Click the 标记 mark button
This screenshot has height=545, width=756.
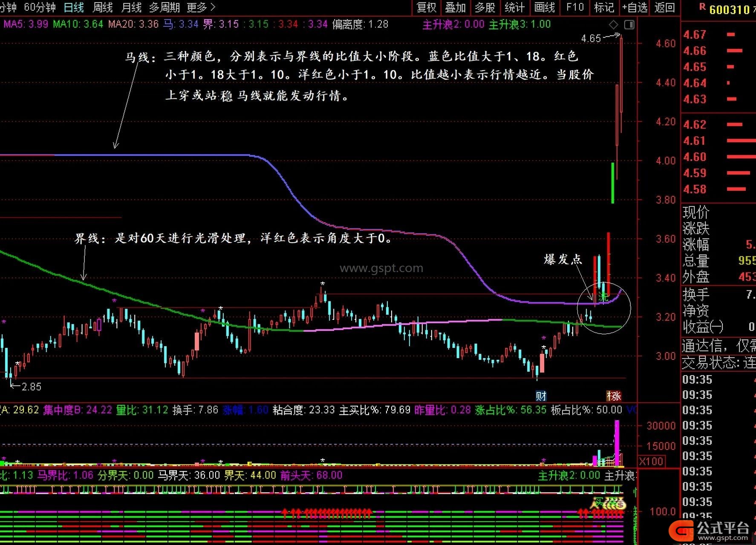[x=604, y=7]
